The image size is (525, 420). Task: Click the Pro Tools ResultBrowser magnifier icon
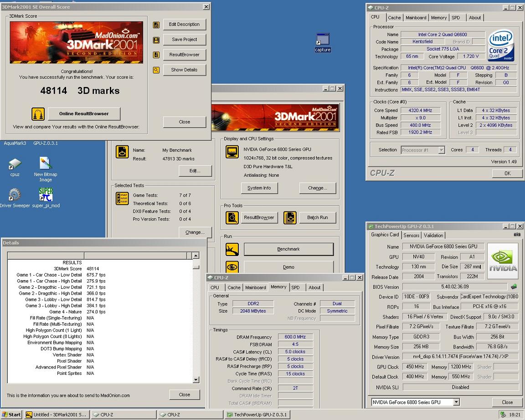click(x=232, y=218)
